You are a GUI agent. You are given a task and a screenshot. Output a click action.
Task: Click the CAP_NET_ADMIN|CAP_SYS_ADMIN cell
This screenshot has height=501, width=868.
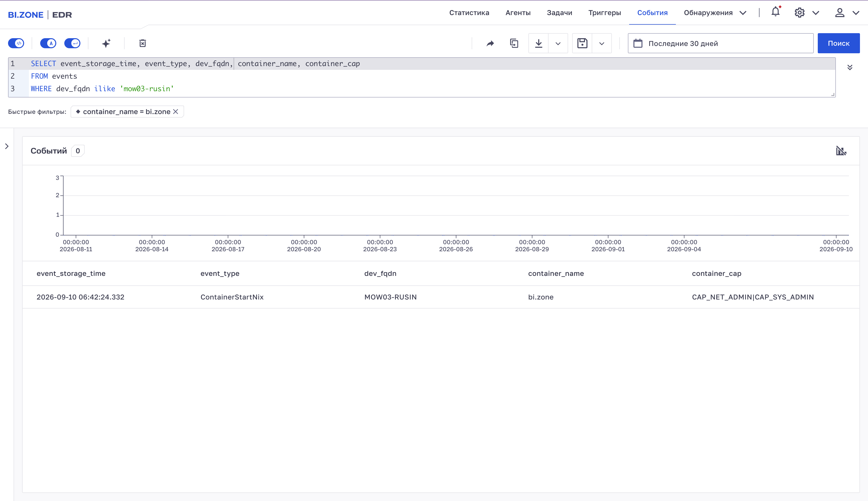click(753, 297)
